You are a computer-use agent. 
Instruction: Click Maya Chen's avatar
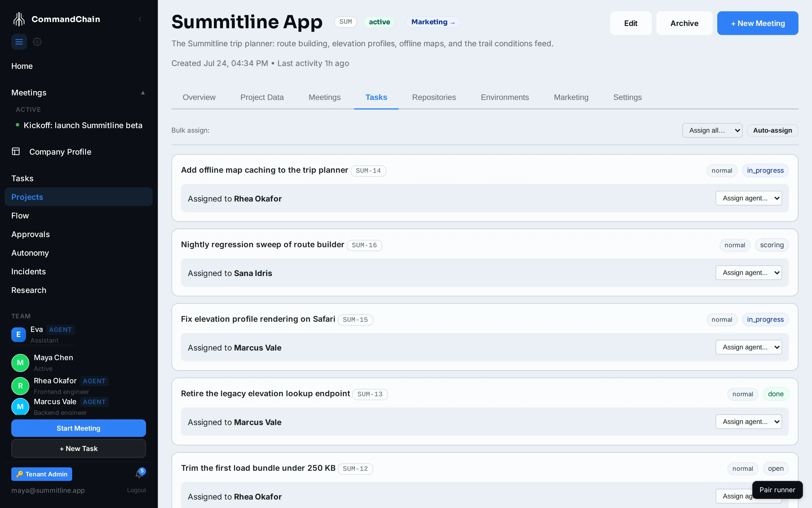(x=20, y=363)
